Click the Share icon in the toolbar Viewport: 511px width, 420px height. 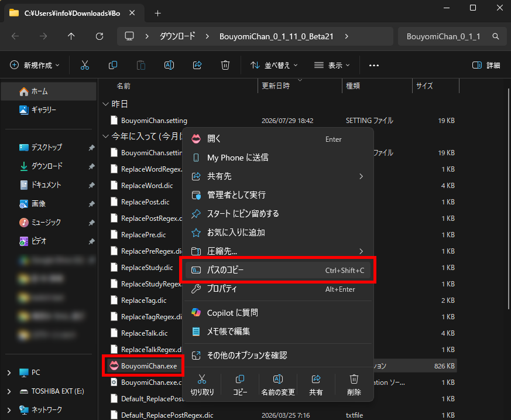[197, 65]
